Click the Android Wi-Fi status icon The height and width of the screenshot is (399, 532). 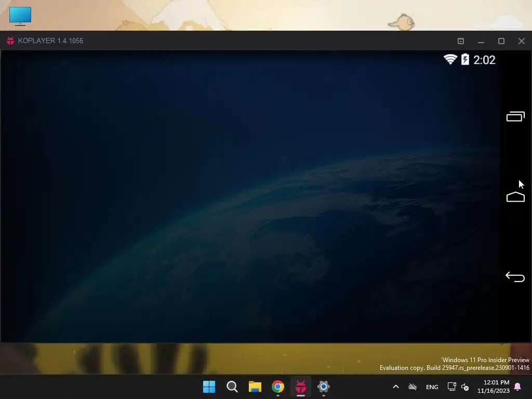pos(450,59)
